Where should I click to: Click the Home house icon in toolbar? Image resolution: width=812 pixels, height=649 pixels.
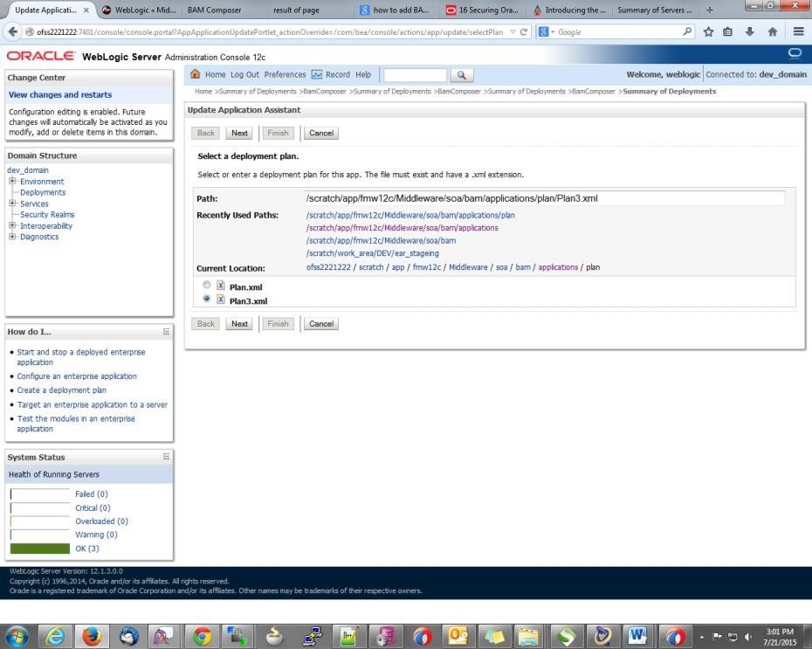point(196,74)
